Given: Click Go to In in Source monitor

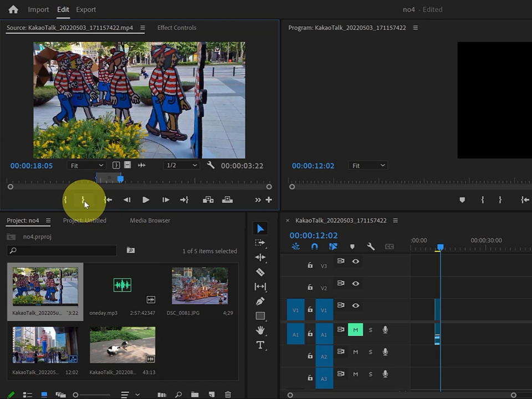Looking at the screenshot, I should coord(108,200).
